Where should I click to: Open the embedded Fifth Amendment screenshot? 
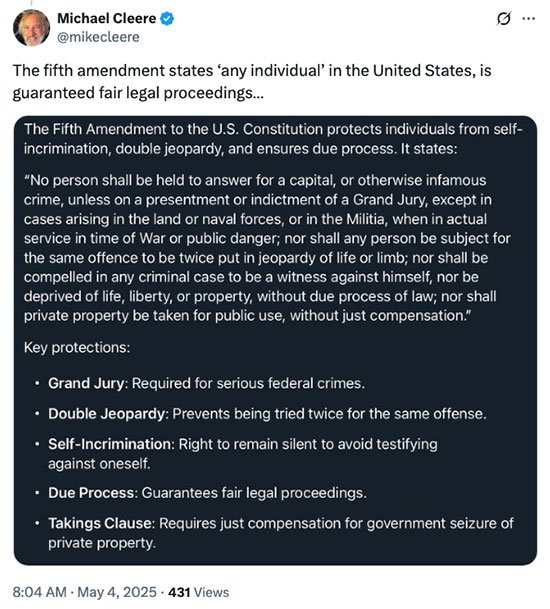(x=275, y=341)
